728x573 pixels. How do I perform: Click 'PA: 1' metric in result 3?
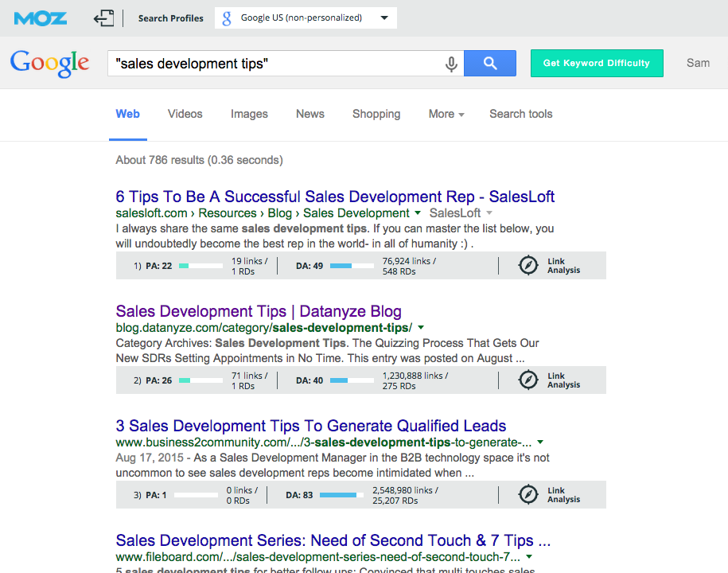(x=156, y=496)
